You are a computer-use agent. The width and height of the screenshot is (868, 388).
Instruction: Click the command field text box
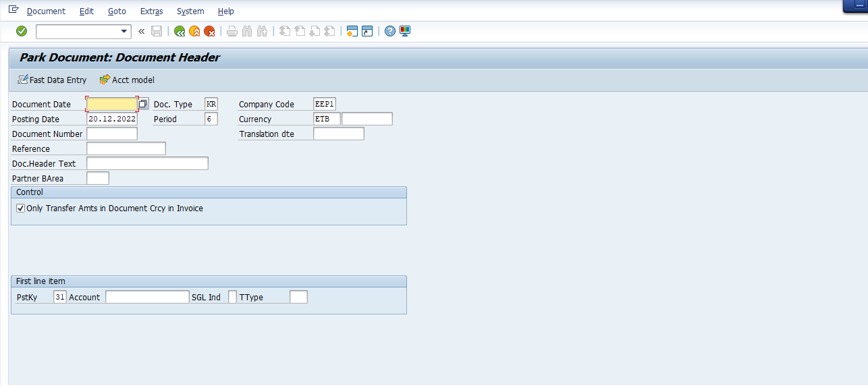click(x=78, y=31)
